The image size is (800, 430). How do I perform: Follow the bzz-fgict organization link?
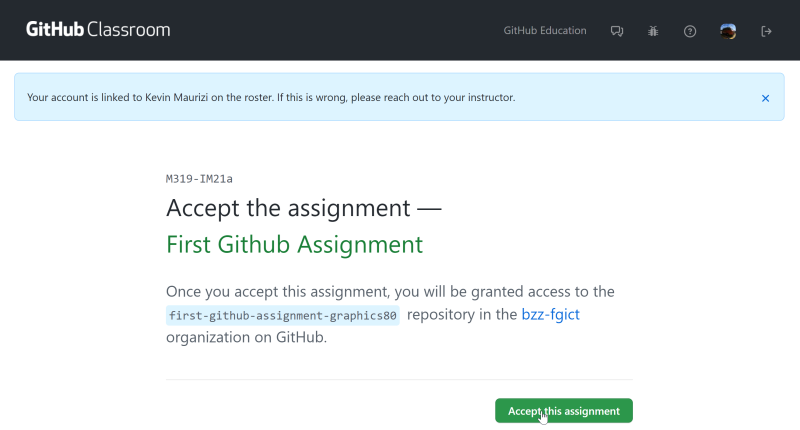551,314
